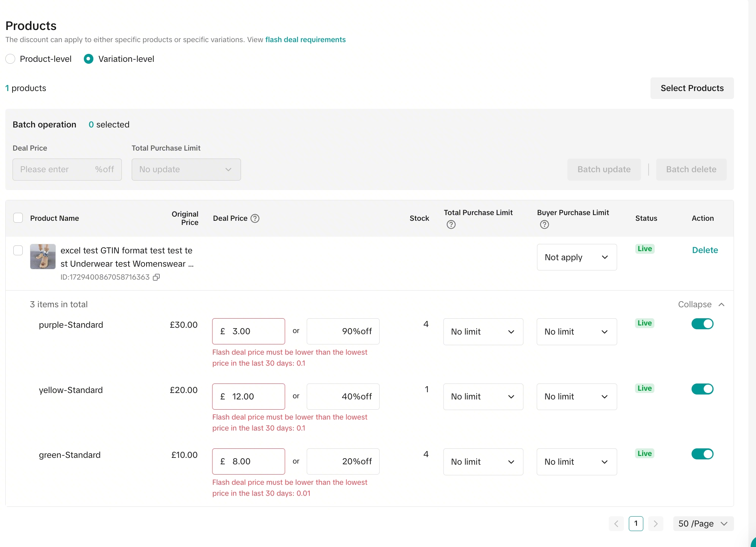The width and height of the screenshot is (756, 547).
Task: Click the Deal Price help question icon
Action: [x=255, y=218]
